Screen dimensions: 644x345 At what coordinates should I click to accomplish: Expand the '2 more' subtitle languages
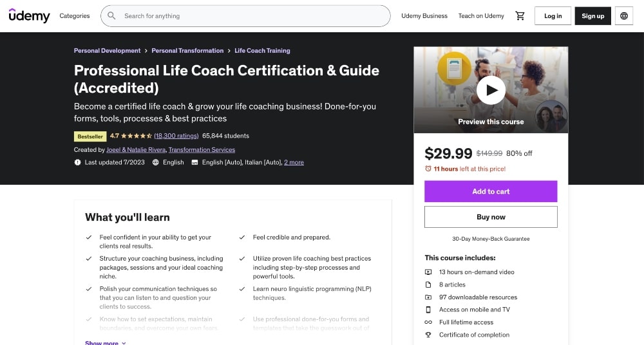point(294,162)
